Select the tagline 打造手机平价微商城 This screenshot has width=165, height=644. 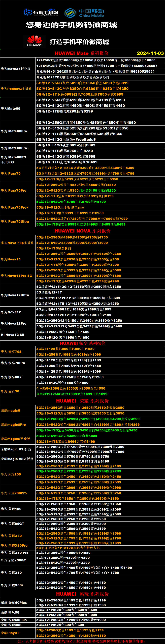click(79, 42)
